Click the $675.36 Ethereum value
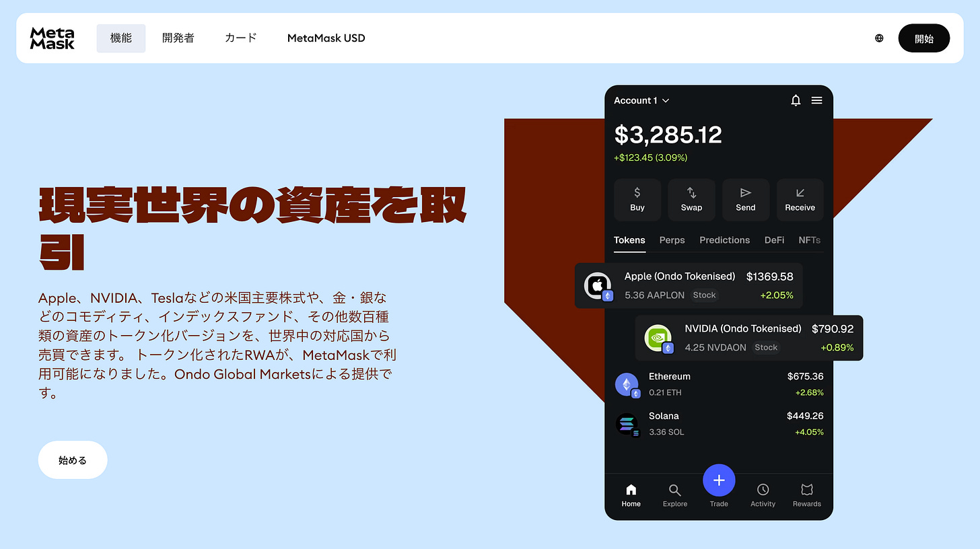This screenshot has width=980, height=549. pos(806,376)
